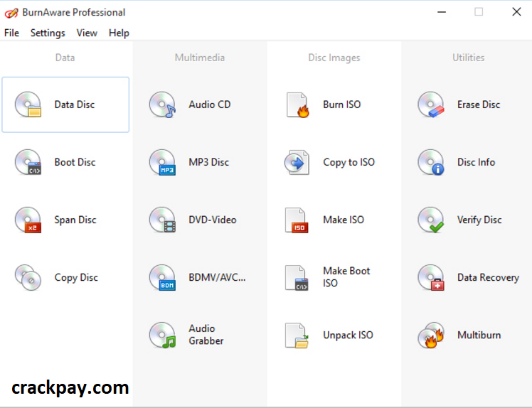Click the Copy to ISO text
The height and width of the screenshot is (408, 532).
349,162
